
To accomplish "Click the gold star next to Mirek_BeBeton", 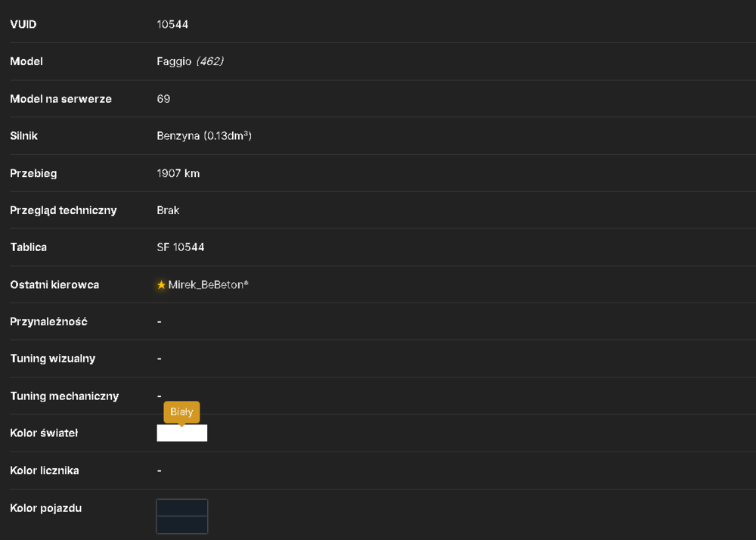I will click(161, 285).
